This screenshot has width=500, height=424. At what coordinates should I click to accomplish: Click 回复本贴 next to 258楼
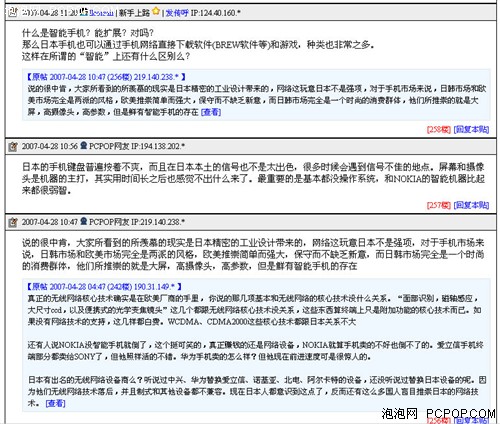(471, 129)
